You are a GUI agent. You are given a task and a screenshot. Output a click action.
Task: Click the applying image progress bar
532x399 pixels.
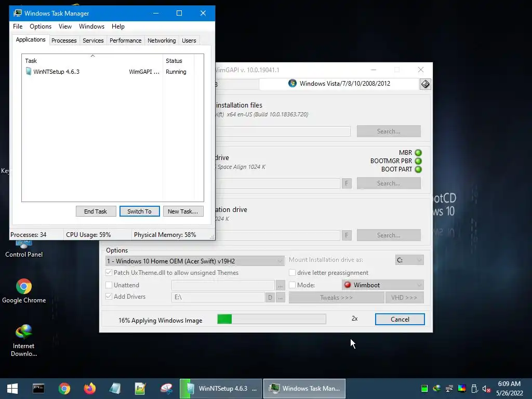click(272, 319)
